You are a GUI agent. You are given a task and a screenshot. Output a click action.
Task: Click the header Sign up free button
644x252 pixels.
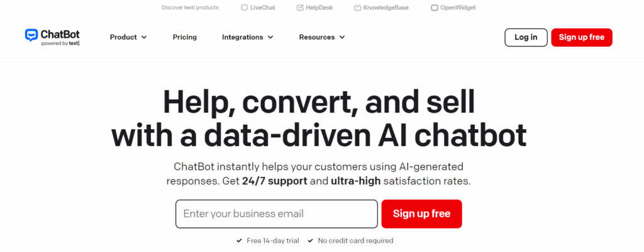coord(581,37)
